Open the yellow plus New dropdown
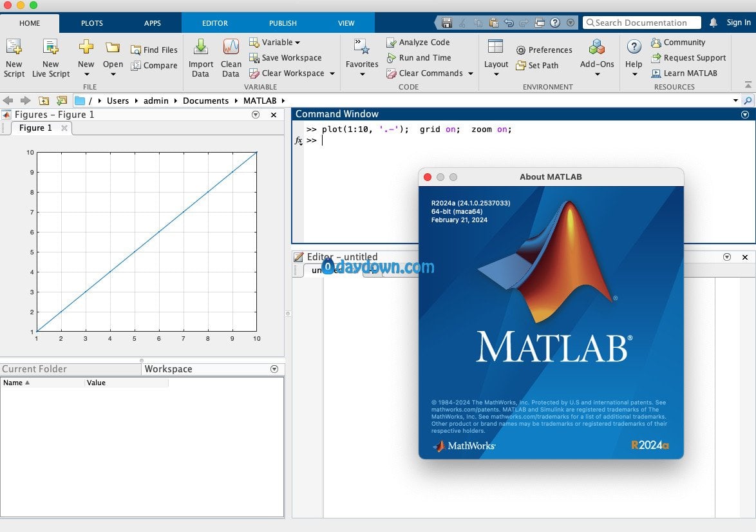The width and height of the screenshot is (756, 532). [x=86, y=59]
